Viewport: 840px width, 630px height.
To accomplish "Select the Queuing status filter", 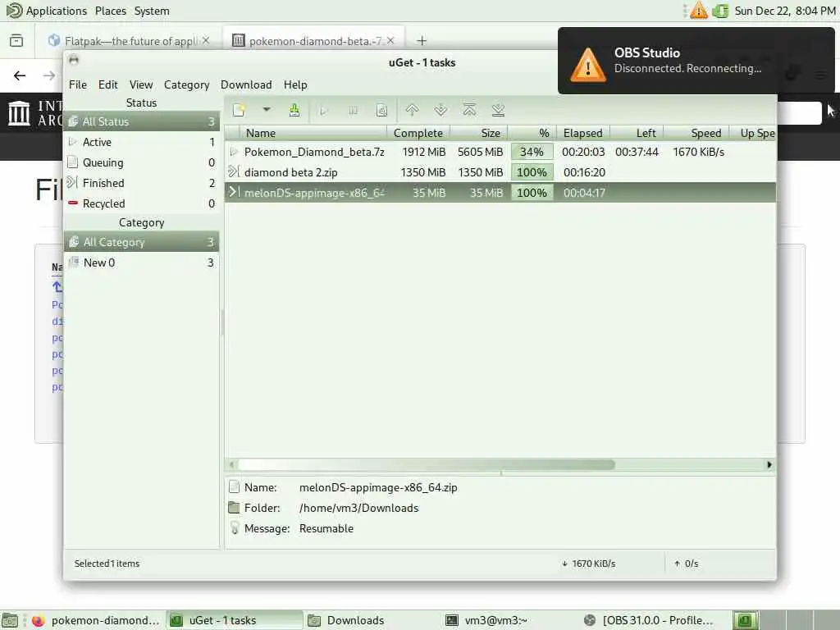I will coord(141,162).
